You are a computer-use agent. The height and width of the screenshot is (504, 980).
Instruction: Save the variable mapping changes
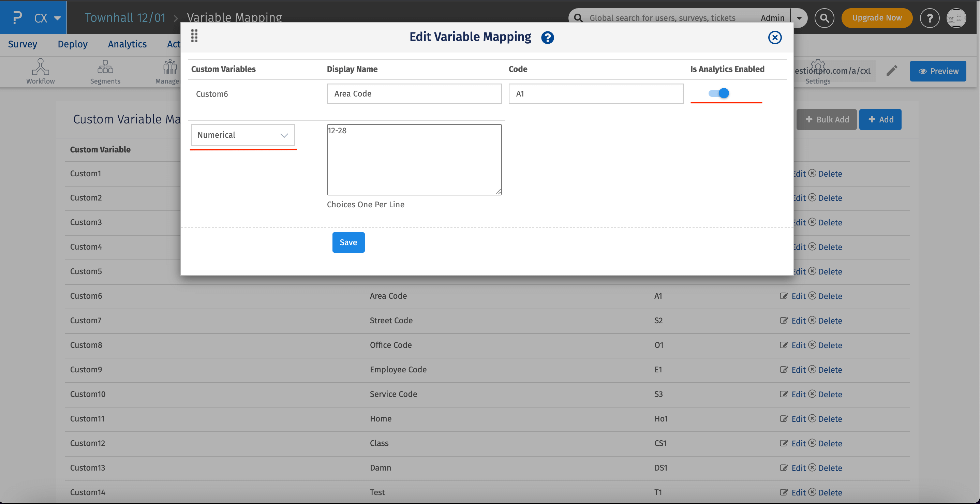[348, 242]
